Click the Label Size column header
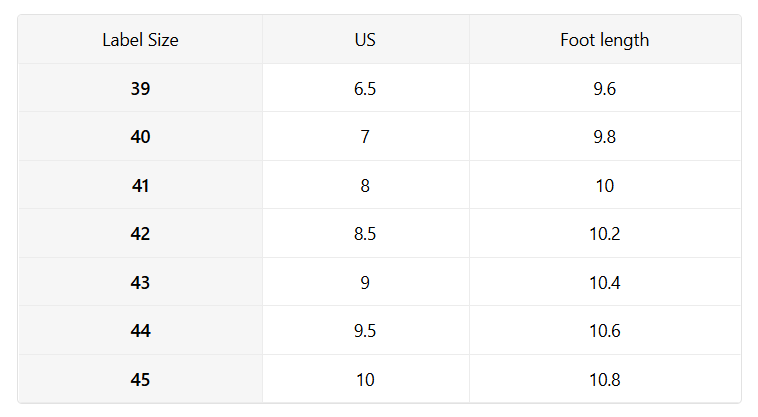 [140, 40]
